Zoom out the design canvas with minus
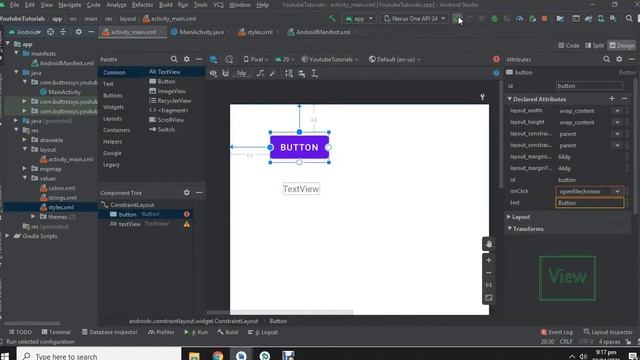The height and width of the screenshot is (360, 640). (489, 273)
